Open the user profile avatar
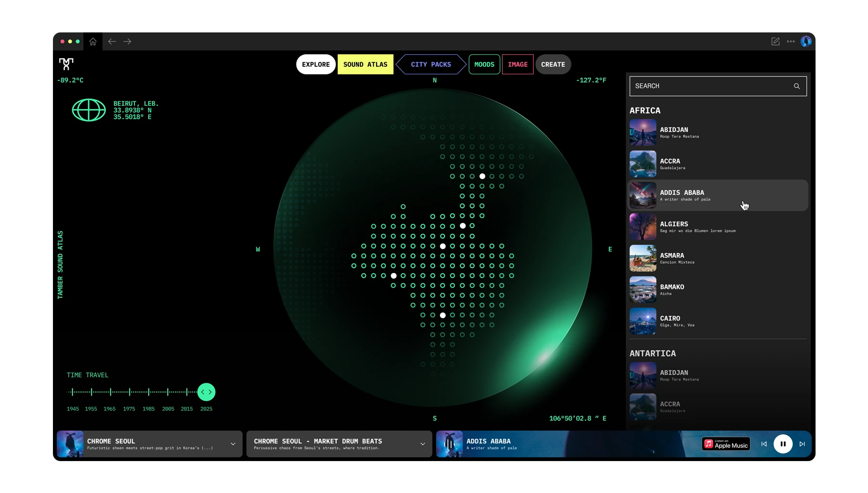The image size is (868, 493). tap(806, 41)
